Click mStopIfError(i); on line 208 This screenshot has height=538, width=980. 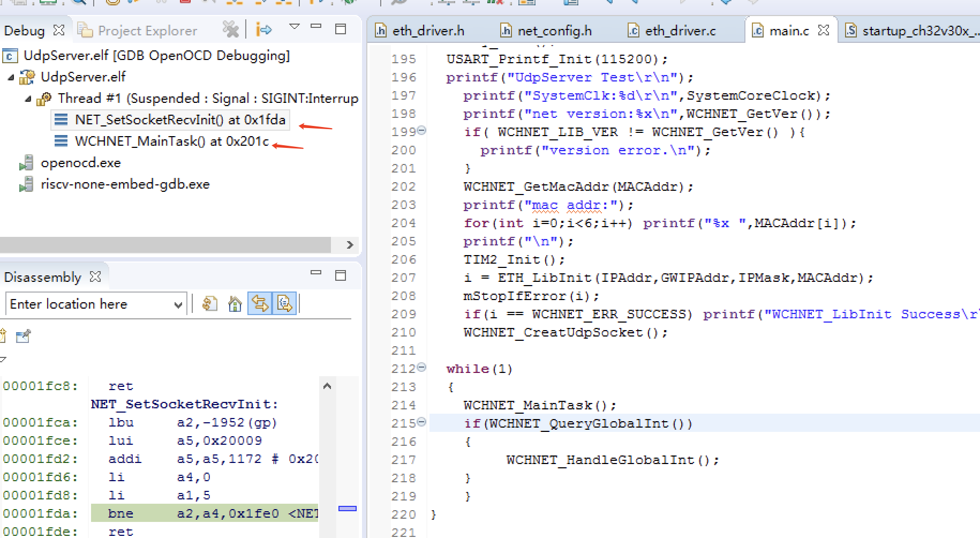[x=531, y=296]
